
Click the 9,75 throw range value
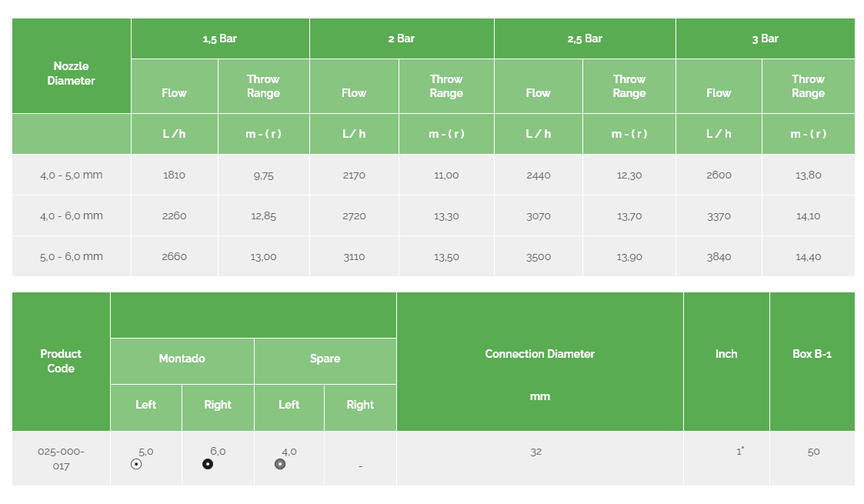click(263, 175)
